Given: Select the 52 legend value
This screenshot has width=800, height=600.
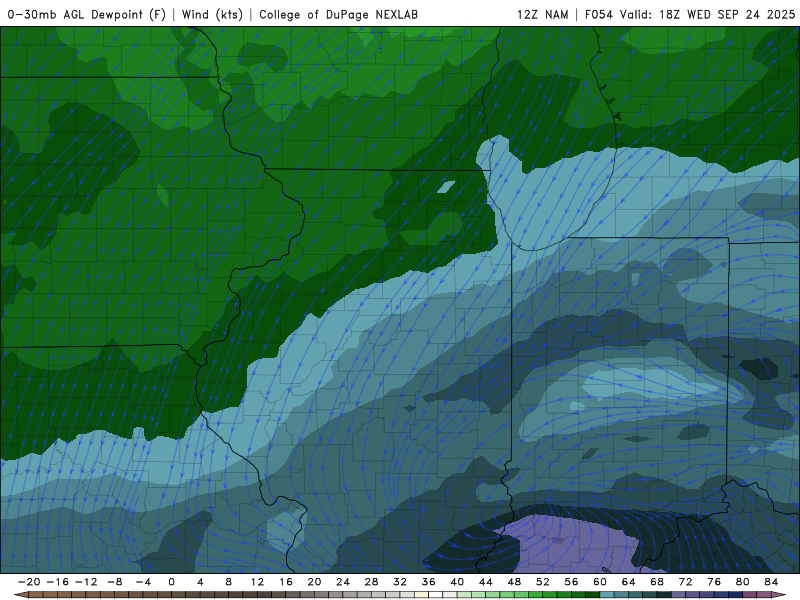Looking at the screenshot, I should click(x=543, y=582).
